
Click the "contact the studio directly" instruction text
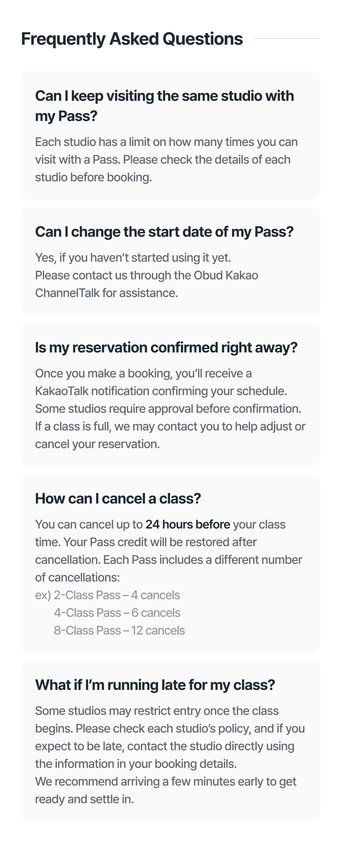(x=211, y=746)
